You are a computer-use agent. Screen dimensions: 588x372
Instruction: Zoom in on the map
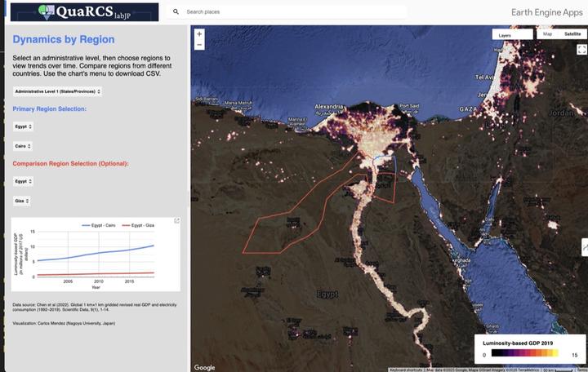coord(199,34)
